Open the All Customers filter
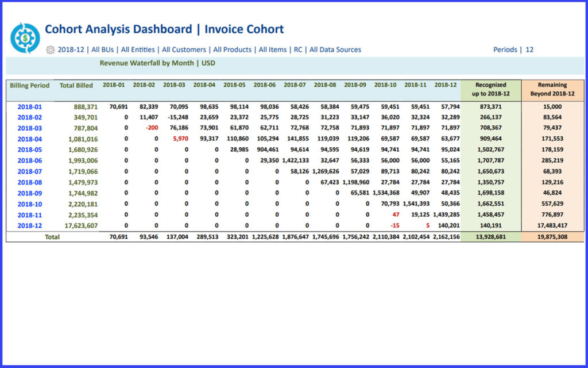The height and width of the screenshot is (368, 588). point(184,50)
